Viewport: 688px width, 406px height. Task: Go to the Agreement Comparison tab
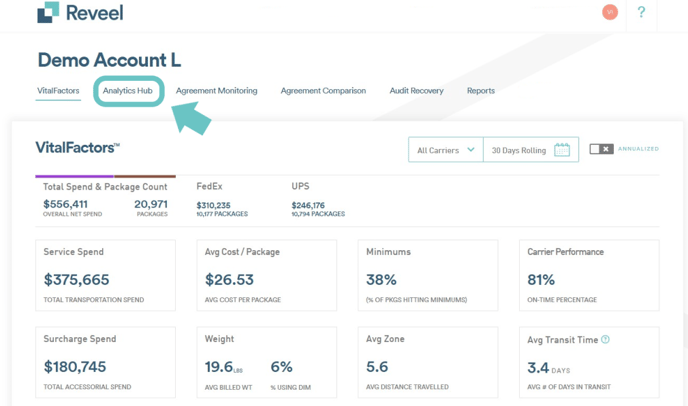323,91
